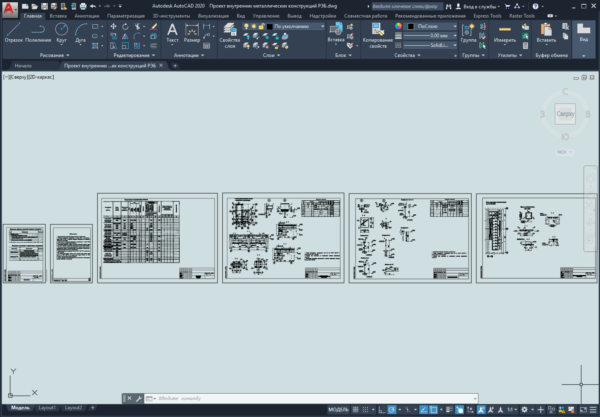The width and height of the screenshot is (600, 417).
Task: Toggle annotation visibility in status bar
Action: (481, 410)
